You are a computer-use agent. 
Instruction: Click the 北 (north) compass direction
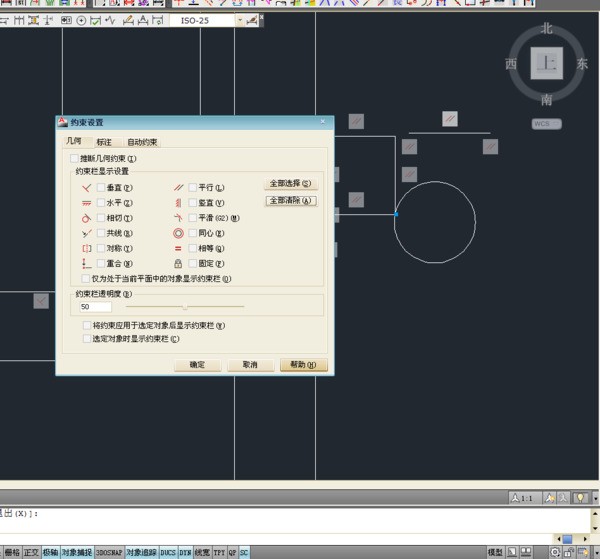pyautogui.click(x=546, y=28)
